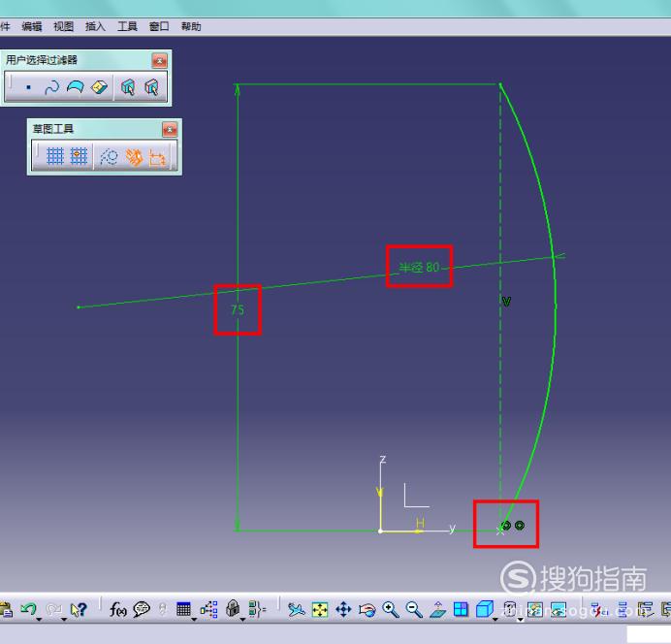Click the Paste icon in bottom toolbar

click(x=6, y=609)
